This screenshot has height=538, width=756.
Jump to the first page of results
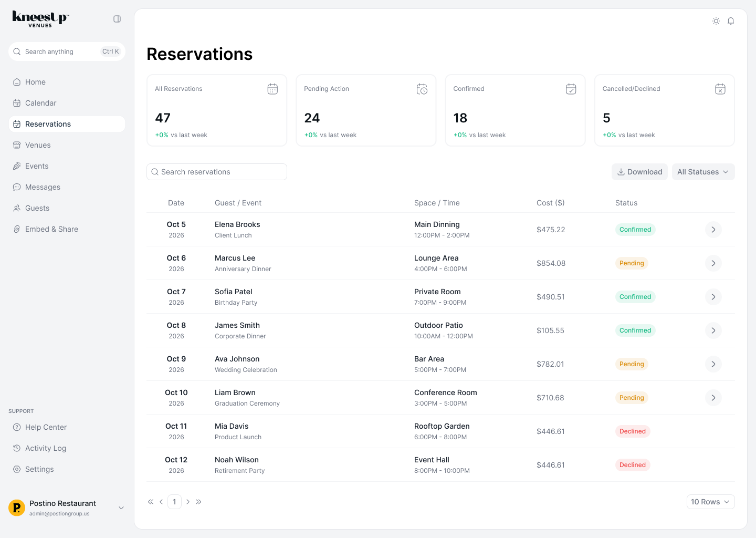click(x=151, y=502)
